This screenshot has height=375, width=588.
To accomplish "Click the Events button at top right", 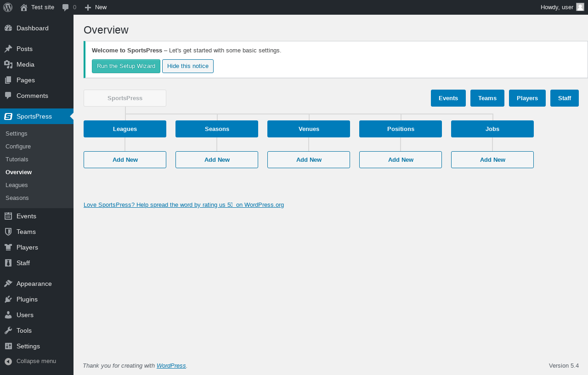I will 448,98.
